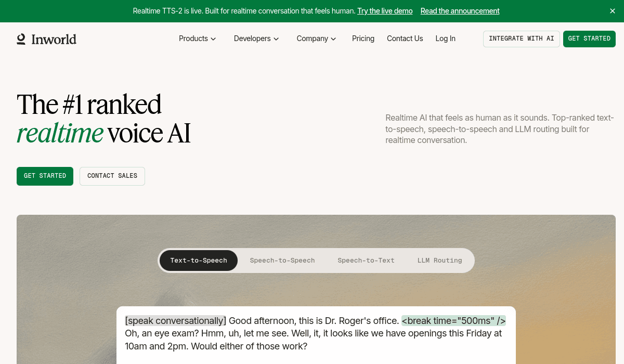The image size is (624, 364).
Task: Click Get Started in the header
Action: point(589,39)
